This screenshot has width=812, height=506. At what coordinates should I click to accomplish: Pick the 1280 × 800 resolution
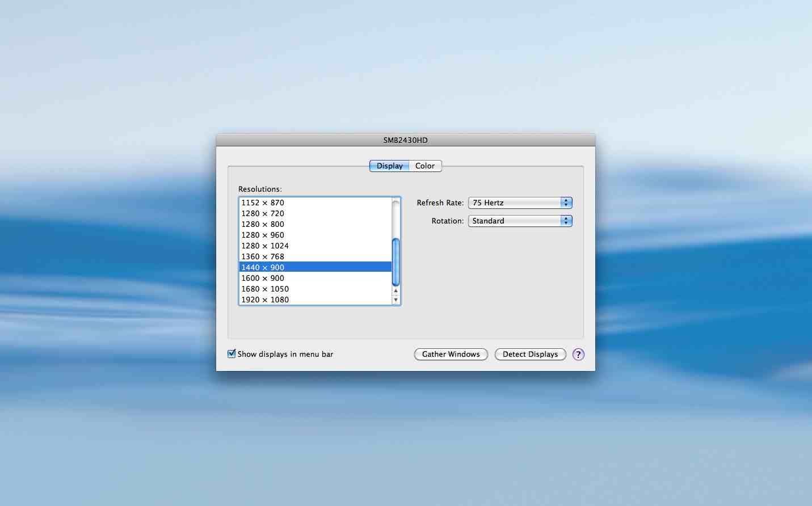point(263,225)
